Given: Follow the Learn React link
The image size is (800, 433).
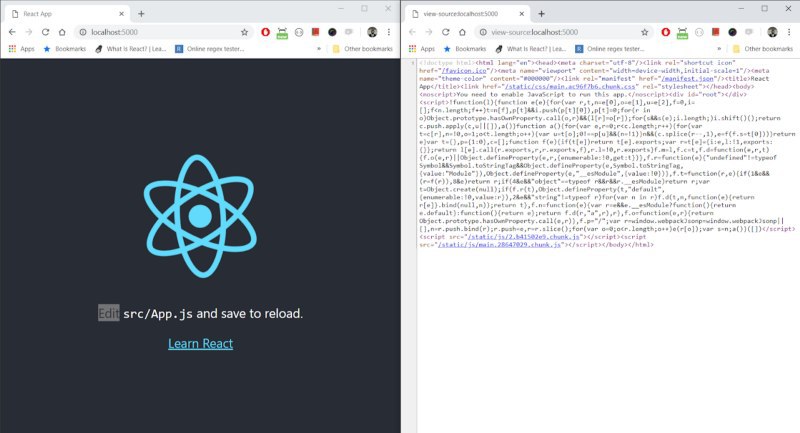Looking at the screenshot, I should [201, 344].
